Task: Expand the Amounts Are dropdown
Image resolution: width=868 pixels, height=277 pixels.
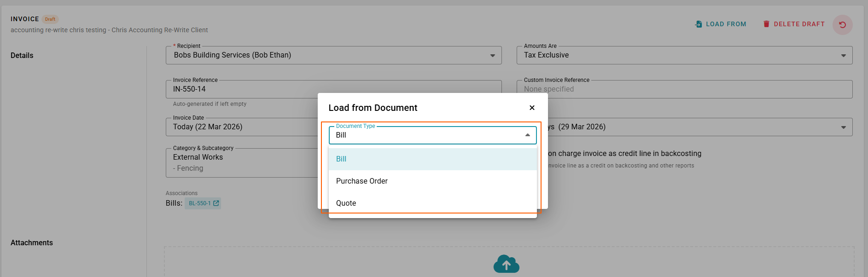Action: [843, 56]
